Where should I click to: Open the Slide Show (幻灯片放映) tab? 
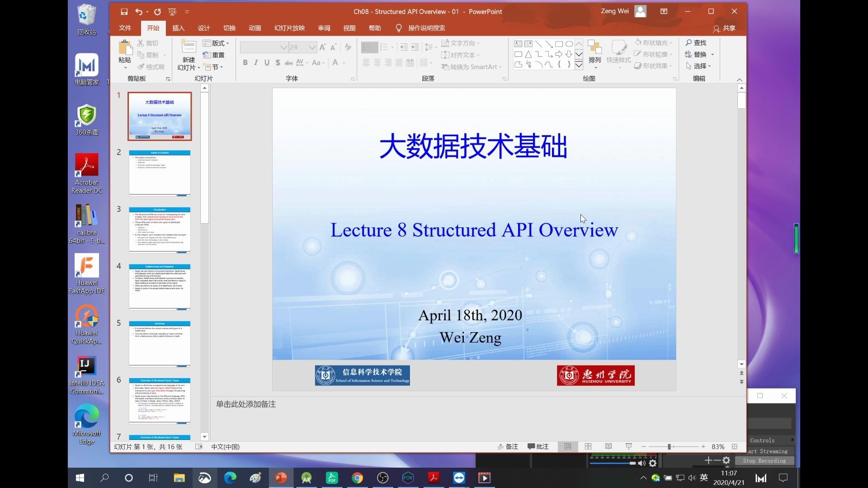[x=289, y=28]
